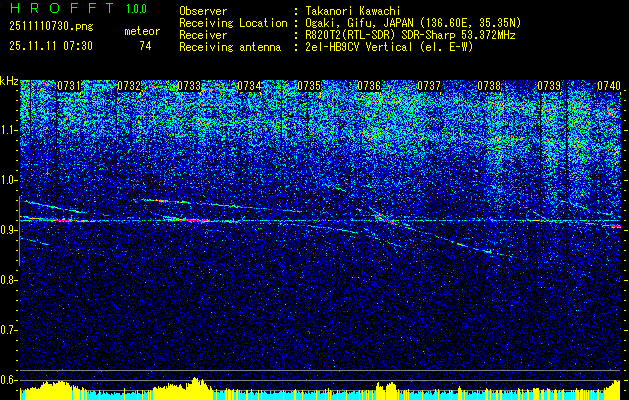The width and height of the screenshot is (629, 400).
Task: Click the 1.0.0 version number
Action: point(136,9)
